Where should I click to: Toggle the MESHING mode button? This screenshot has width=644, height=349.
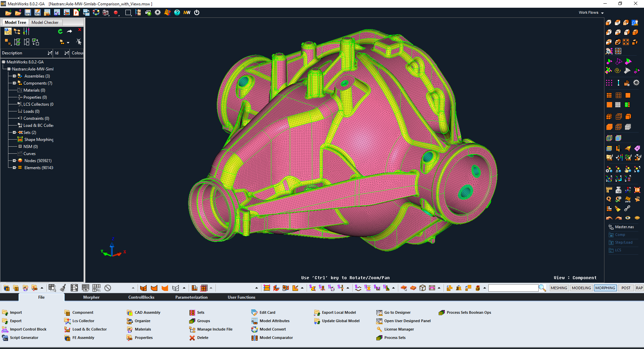(559, 288)
